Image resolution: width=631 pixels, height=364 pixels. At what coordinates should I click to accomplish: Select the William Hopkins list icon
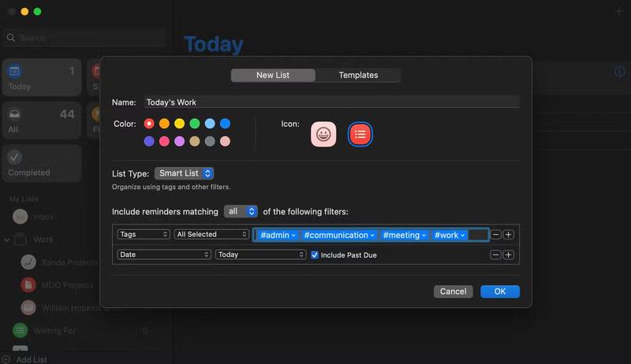[28, 308]
